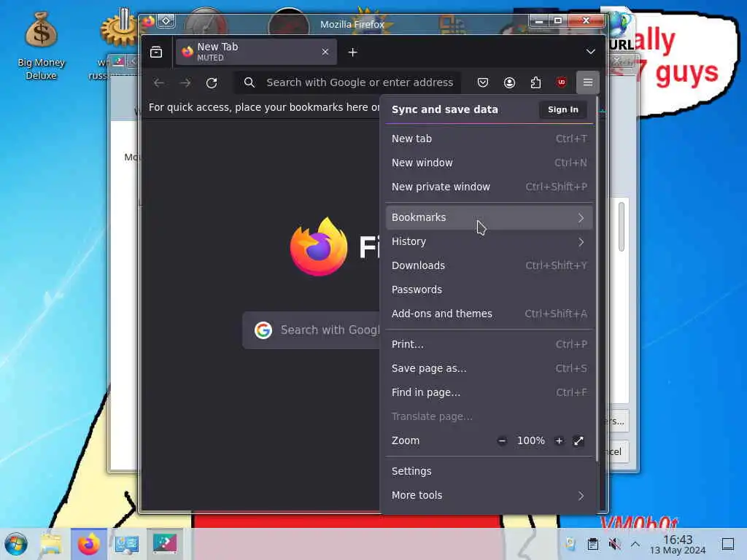
Task: Reset zoom via 100% label
Action: click(x=531, y=441)
